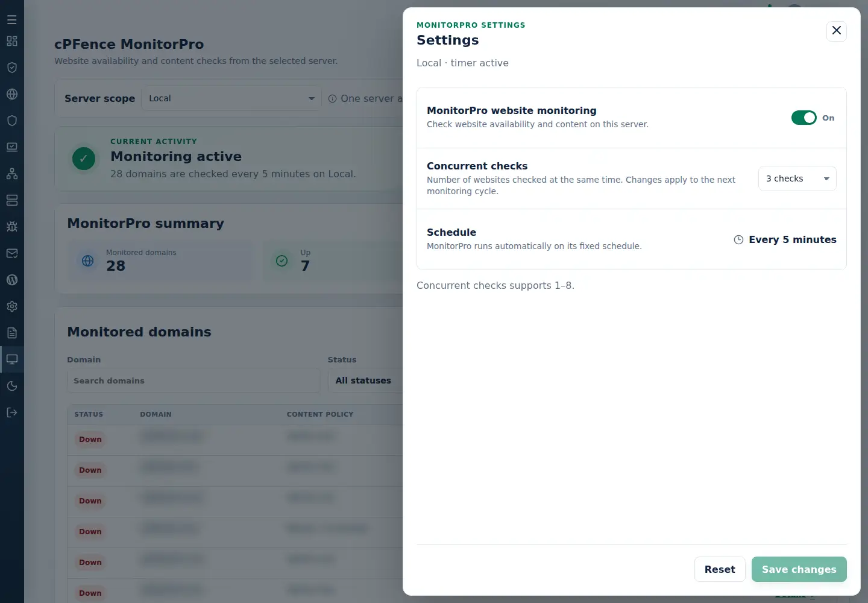This screenshot has height=603, width=868.
Task: Click the Monitored domains count 28
Action: [116, 266]
